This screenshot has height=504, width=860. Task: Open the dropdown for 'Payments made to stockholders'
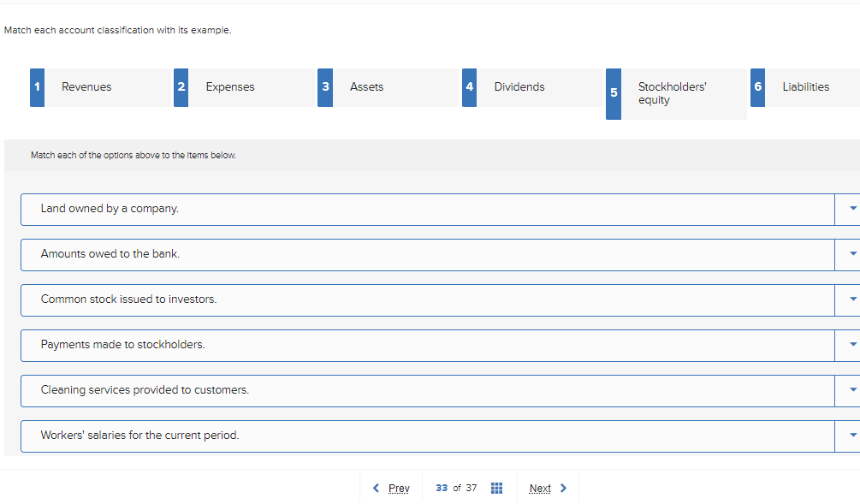(851, 345)
